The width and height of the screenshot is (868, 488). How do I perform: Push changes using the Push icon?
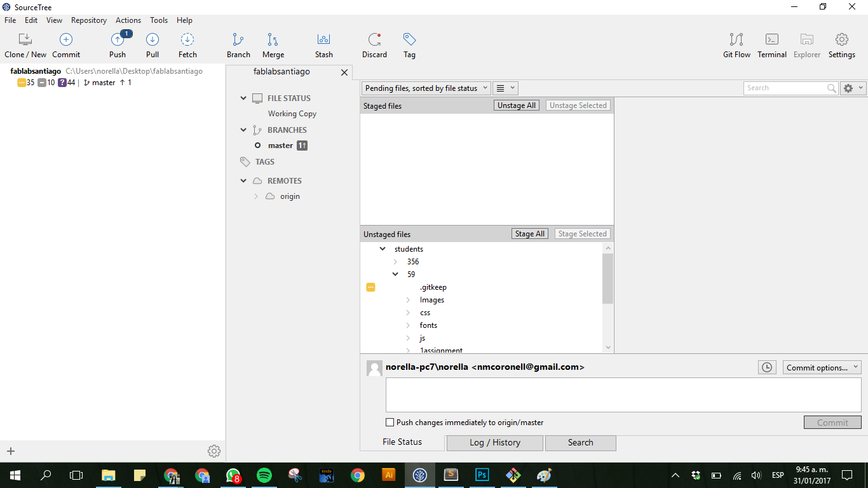pyautogui.click(x=118, y=40)
